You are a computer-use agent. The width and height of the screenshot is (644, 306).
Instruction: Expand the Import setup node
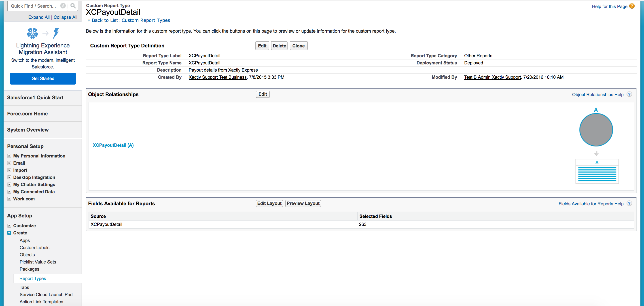(9, 170)
